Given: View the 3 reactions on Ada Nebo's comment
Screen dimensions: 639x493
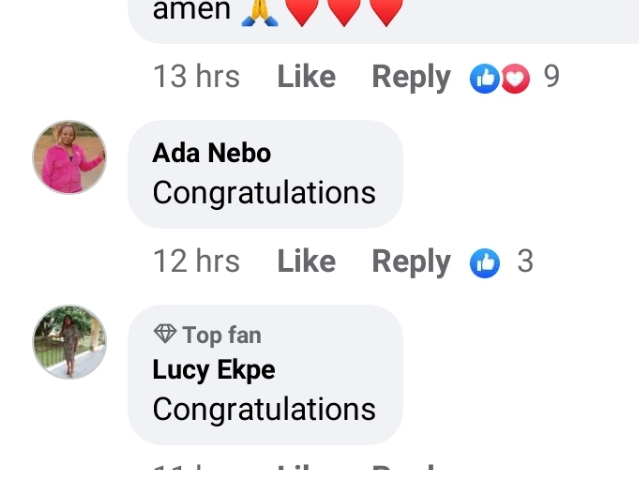Looking at the screenshot, I should pos(525,261).
